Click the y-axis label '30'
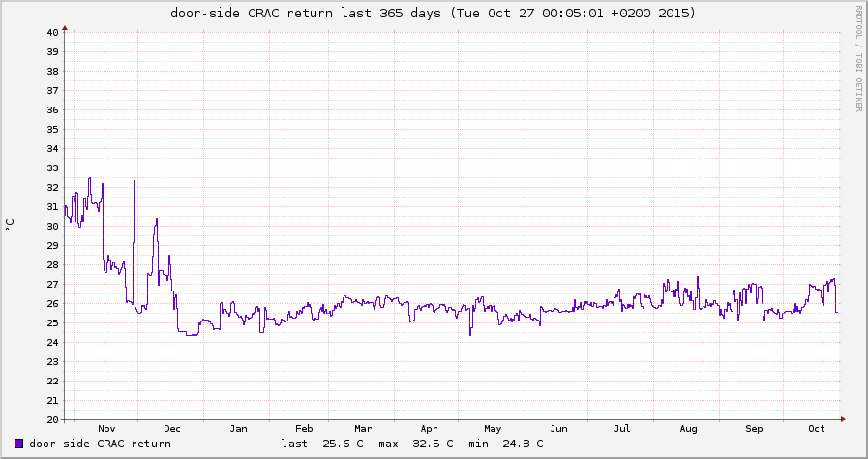 coord(52,226)
